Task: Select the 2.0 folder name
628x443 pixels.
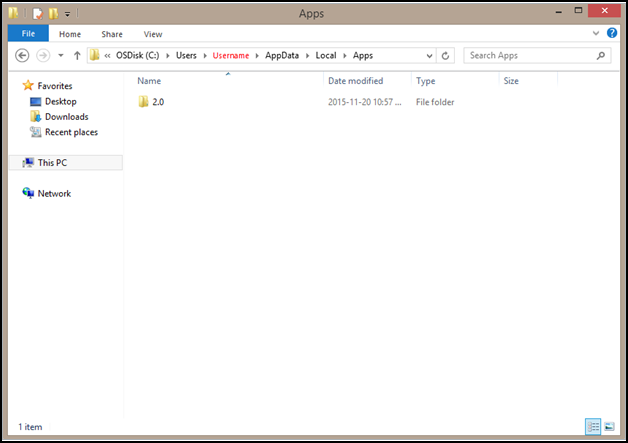Action: click(158, 102)
